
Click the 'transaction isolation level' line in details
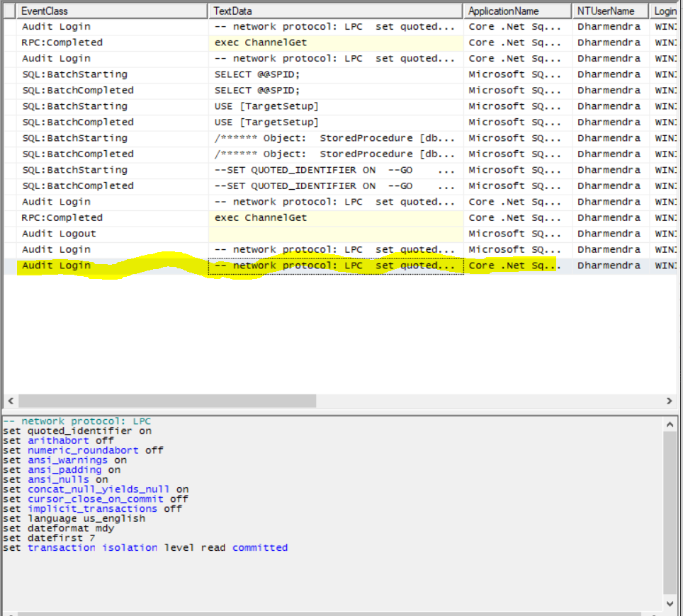[x=145, y=547]
